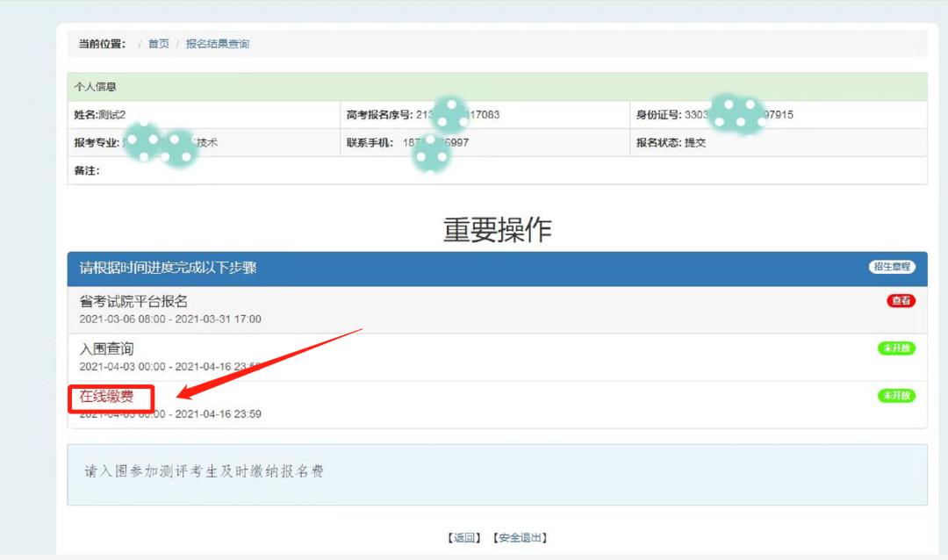The image size is (948, 560).
Task: Click the 重要操作 heading
Action: 497,230
